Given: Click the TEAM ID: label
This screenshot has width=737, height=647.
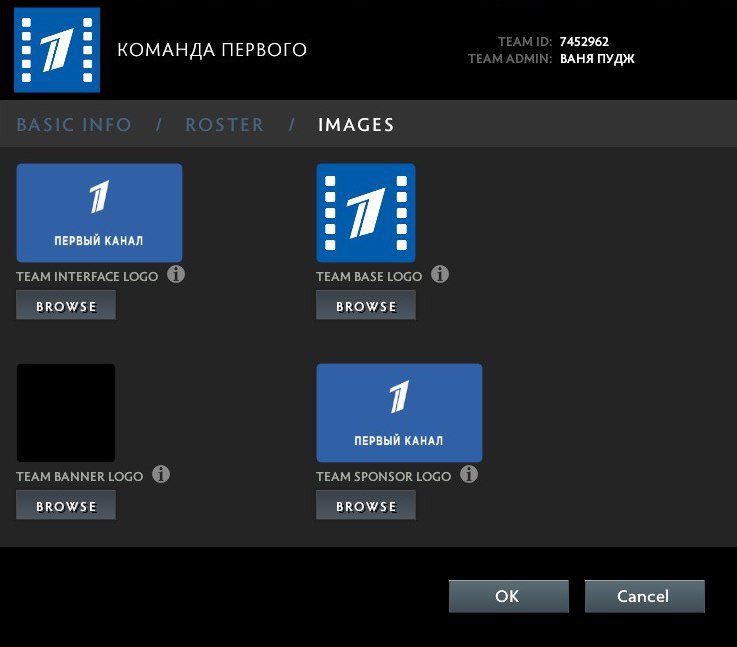Looking at the screenshot, I should [x=525, y=42].
